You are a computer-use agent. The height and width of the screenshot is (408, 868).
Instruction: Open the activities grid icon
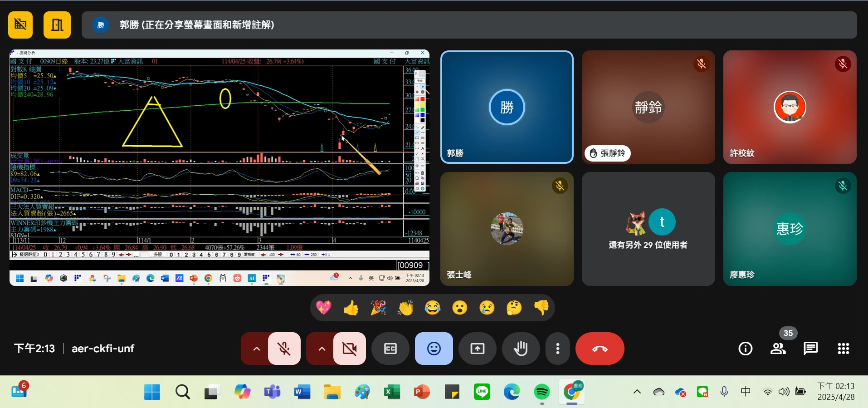coord(843,349)
